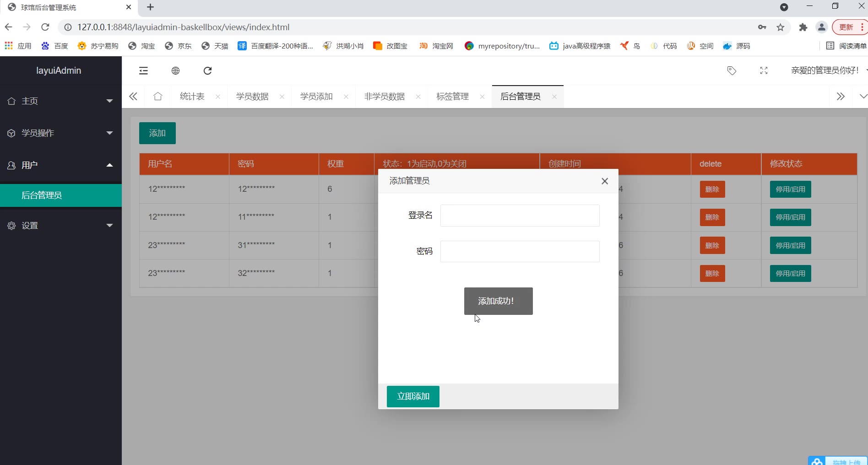Close the 添加管理员 dialog
This screenshot has width=868, height=465.
point(604,181)
